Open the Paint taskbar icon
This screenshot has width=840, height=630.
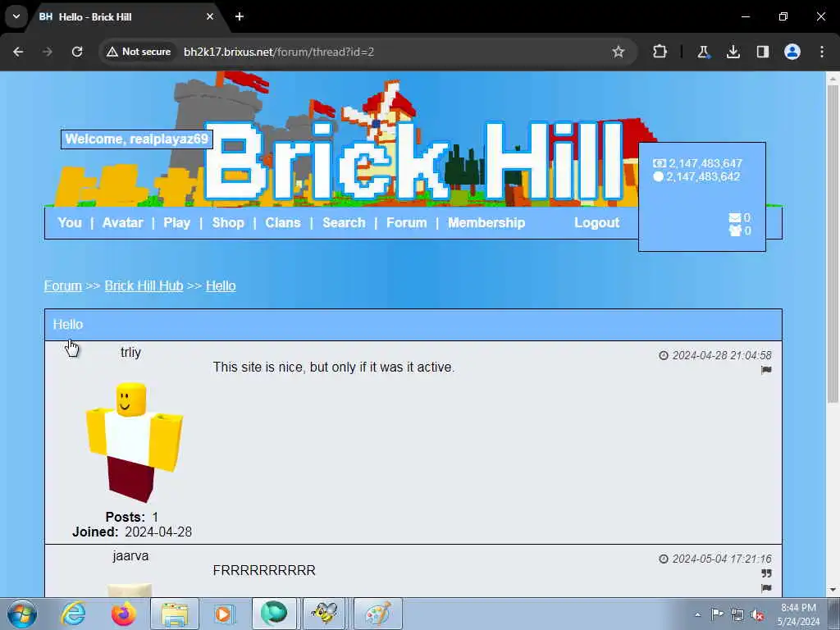(x=378, y=614)
